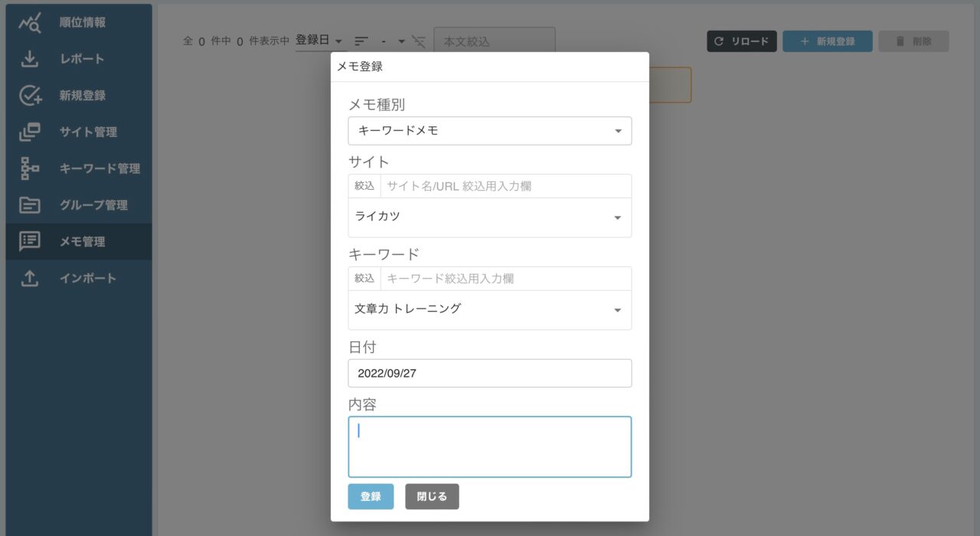This screenshot has height=536, width=980.
Task: Click the インポート upload icon
Action: (28, 278)
